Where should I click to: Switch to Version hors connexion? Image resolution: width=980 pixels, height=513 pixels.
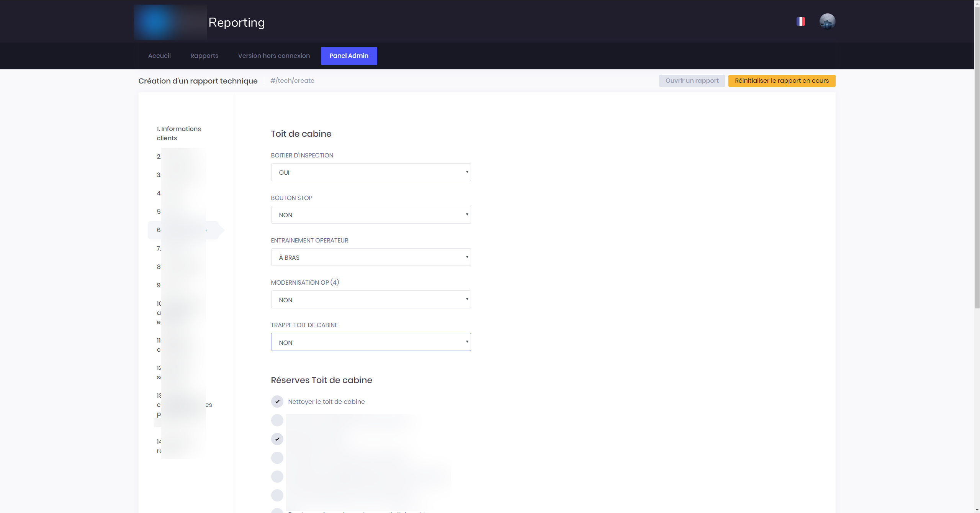click(274, 56)
